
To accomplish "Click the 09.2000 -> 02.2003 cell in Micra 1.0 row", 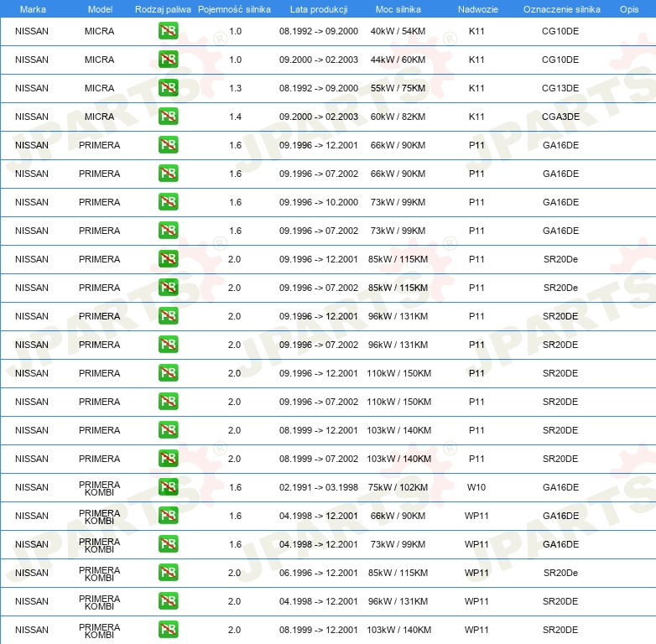I will point(319,60).
